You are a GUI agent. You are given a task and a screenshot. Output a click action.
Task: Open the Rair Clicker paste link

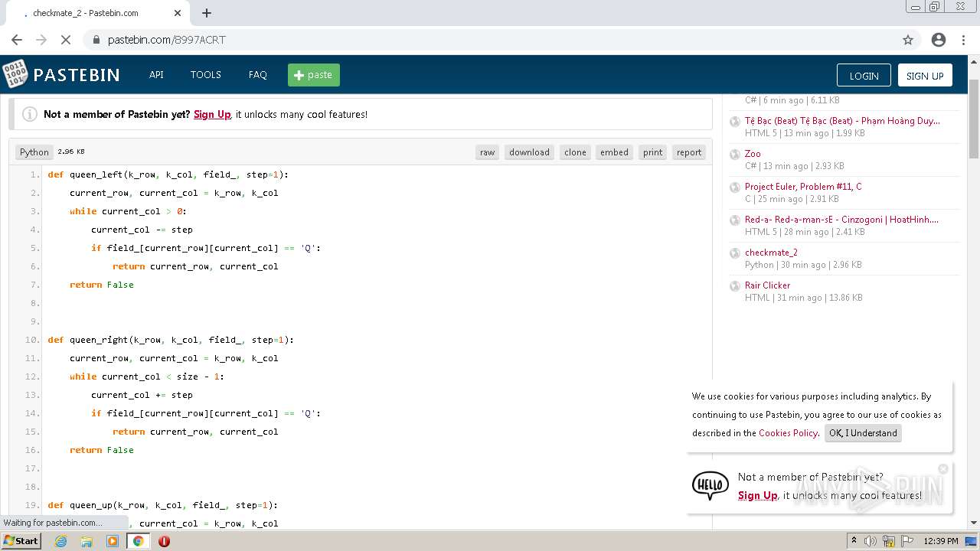(x=767, y=285)
